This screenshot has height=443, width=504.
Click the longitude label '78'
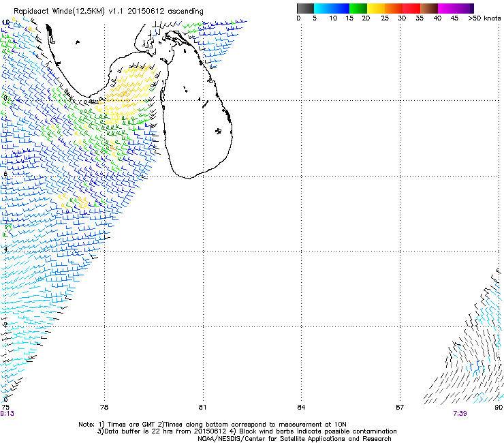coord(104,408)
